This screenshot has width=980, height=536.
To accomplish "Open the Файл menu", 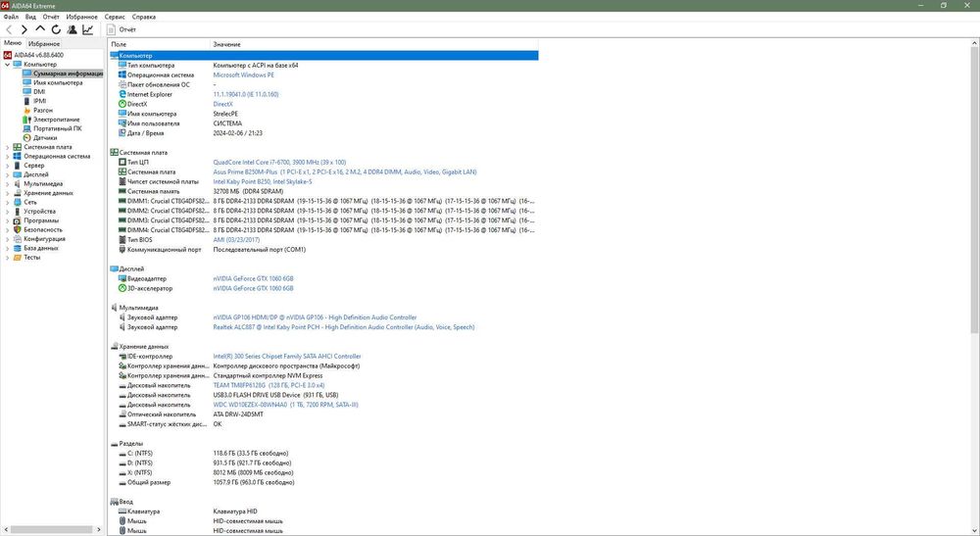I will click(x=11, y=17).
